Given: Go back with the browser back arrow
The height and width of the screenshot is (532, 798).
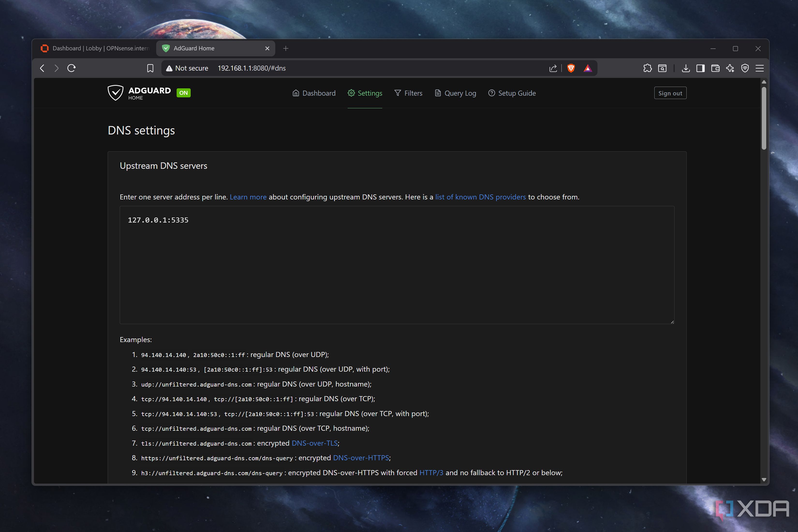Looking at the screenshot, I should tap(42, 68).
